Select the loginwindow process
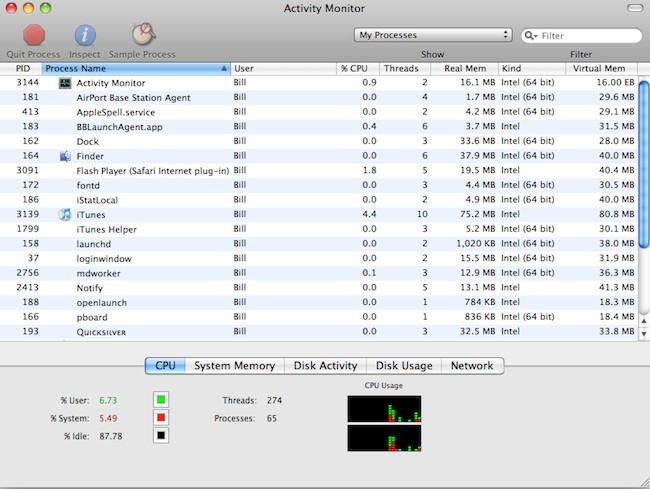Image resolution: width=650 pixels, height=489 pixels. coord(318,259)
